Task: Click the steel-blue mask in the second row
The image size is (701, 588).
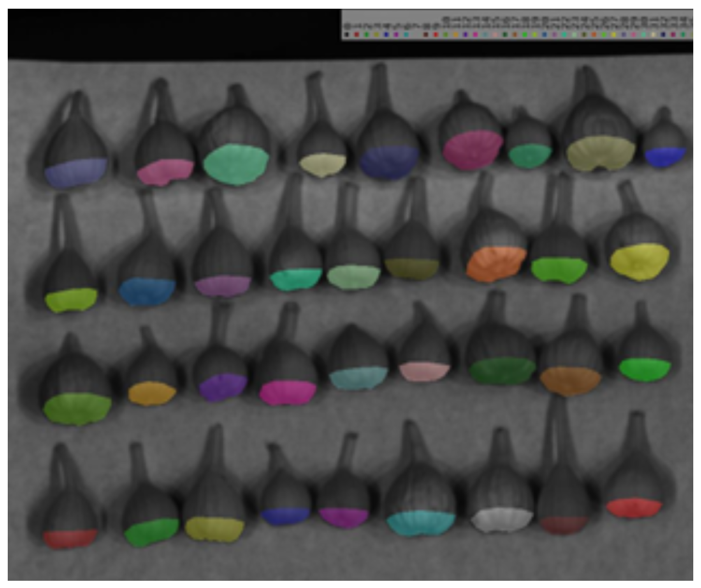Action: (146, 291)
